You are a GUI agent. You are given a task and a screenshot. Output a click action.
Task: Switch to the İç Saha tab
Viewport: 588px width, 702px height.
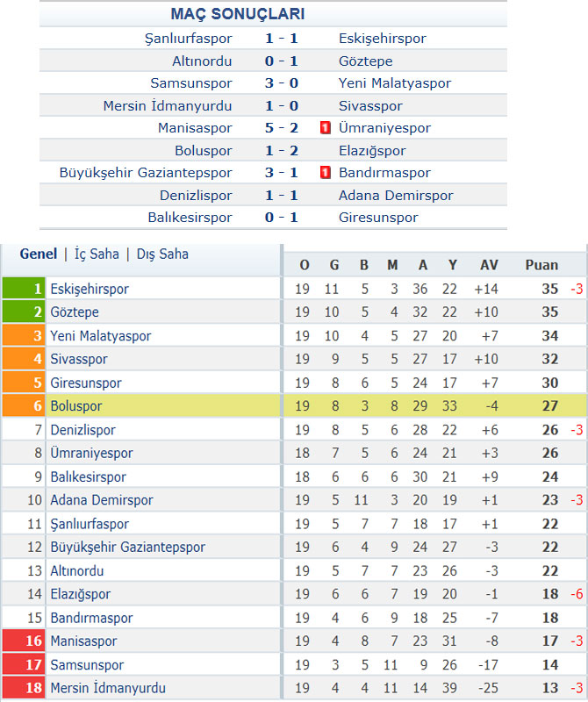tap(97, 254)
